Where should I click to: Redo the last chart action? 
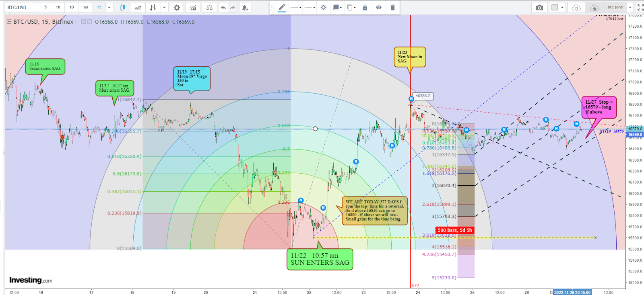(x=233, y=7)
